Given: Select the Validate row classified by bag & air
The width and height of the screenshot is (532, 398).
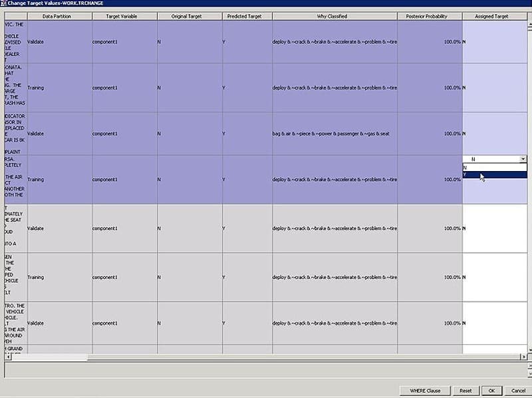Looking at the screenshot, I should pos(199,133).
